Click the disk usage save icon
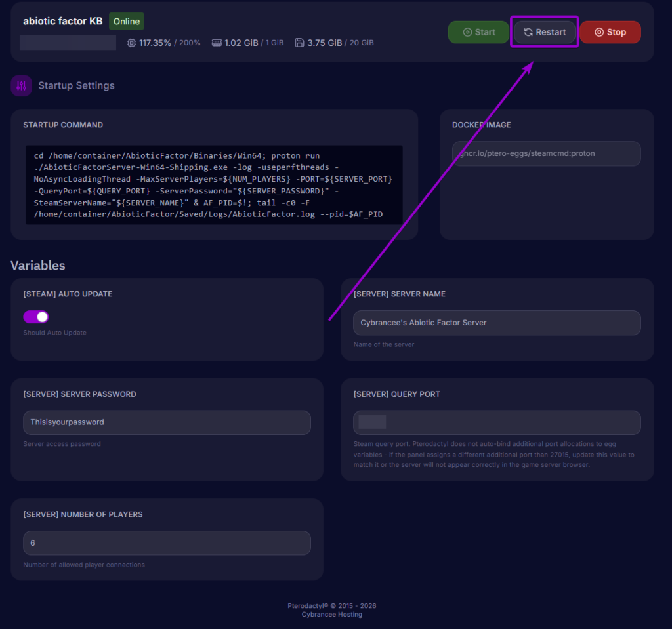Screen dimensions: 672x629 click(299, 43)
